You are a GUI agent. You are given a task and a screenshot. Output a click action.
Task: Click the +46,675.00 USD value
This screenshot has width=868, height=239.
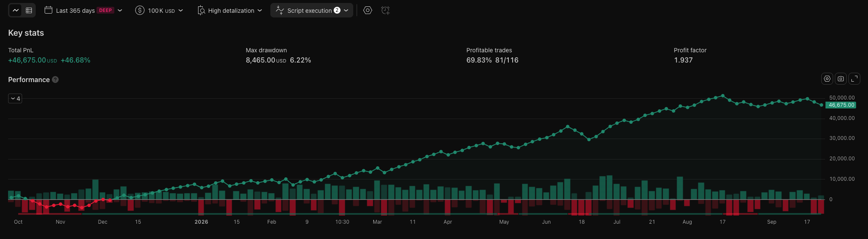pos(32,60)
